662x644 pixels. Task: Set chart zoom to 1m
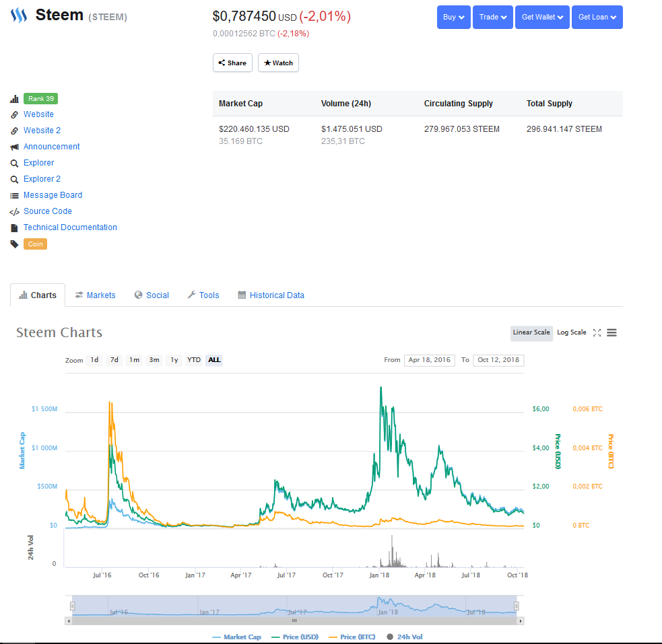134,360
